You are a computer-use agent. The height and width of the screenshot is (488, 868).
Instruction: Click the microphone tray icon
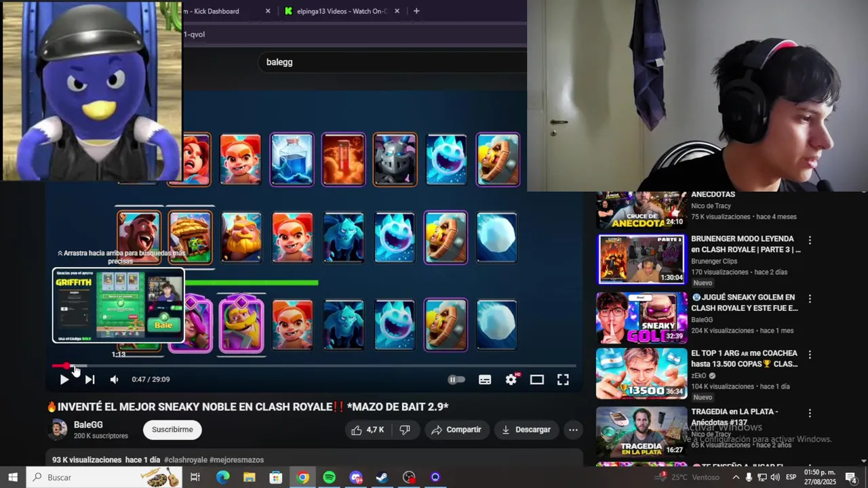[x=749, y=477]
